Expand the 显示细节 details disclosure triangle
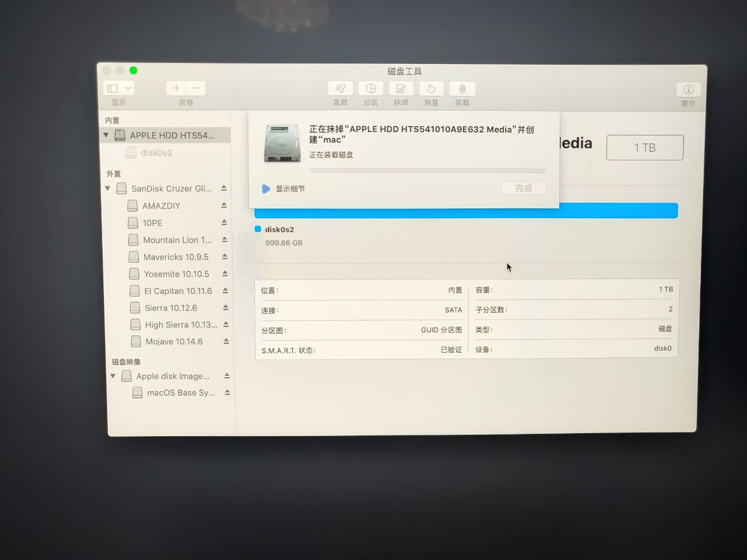The width and height of the screenshot is (747, 560). 266,189
